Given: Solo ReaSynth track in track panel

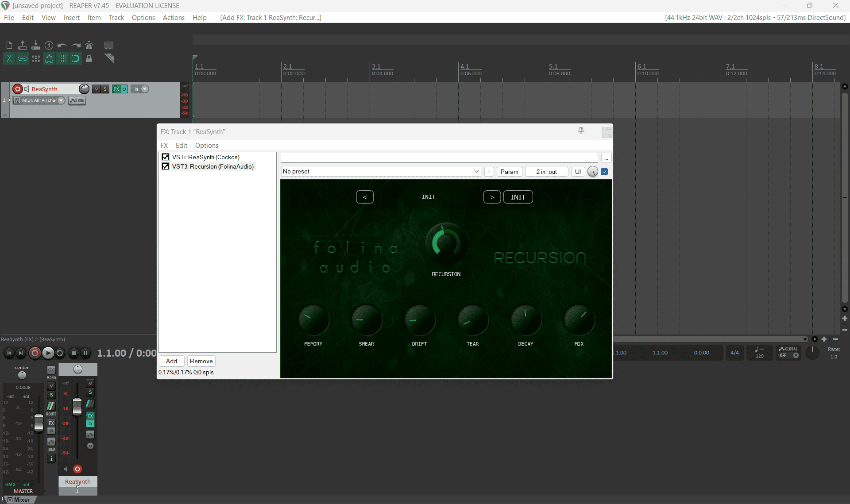Looking at the screenshot, I should (105, 89).
